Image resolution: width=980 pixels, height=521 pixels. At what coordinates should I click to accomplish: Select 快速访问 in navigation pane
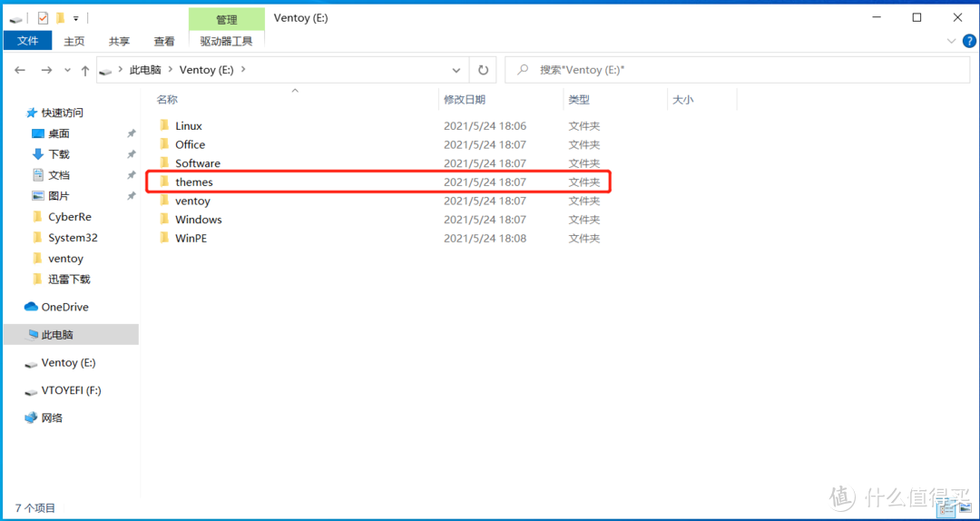(x=63, y=113)
